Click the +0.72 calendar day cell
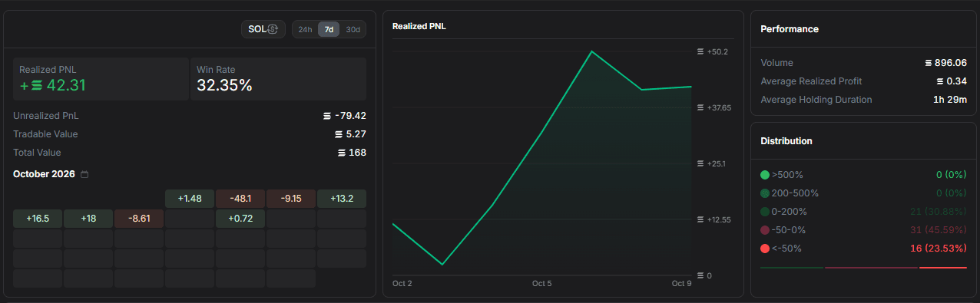 240,219
